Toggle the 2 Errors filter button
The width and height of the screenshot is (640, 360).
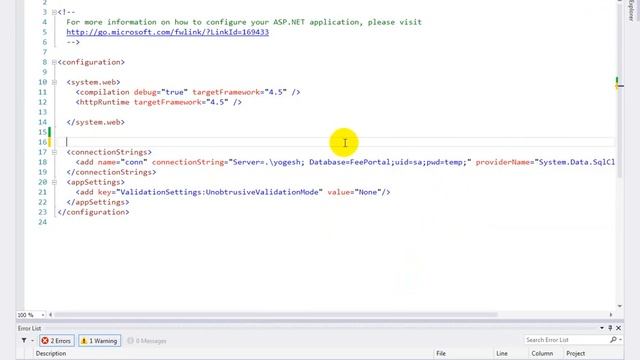click(x=56, y=341)
